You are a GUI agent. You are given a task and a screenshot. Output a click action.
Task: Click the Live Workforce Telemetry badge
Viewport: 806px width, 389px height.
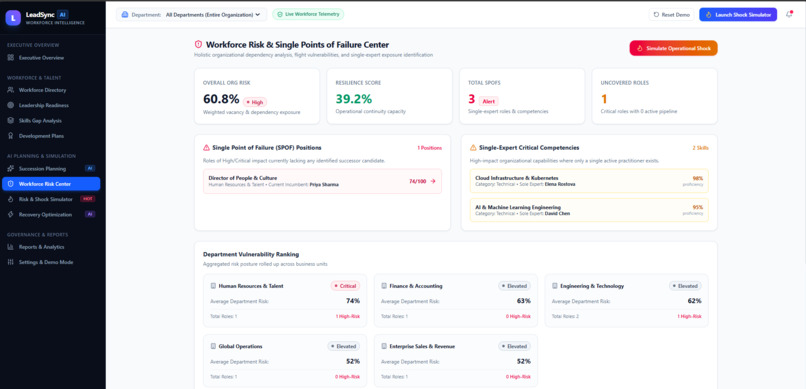tap(308, 14)
